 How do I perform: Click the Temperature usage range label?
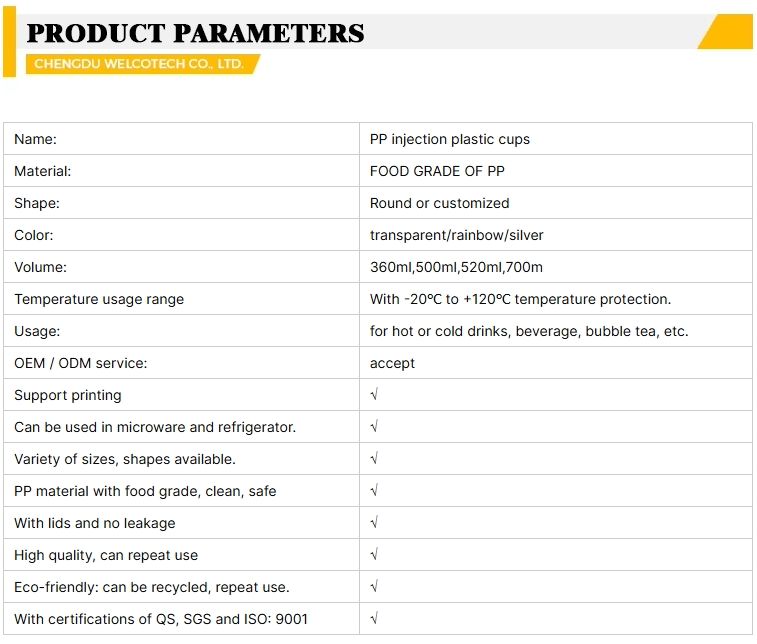point(99,299)
